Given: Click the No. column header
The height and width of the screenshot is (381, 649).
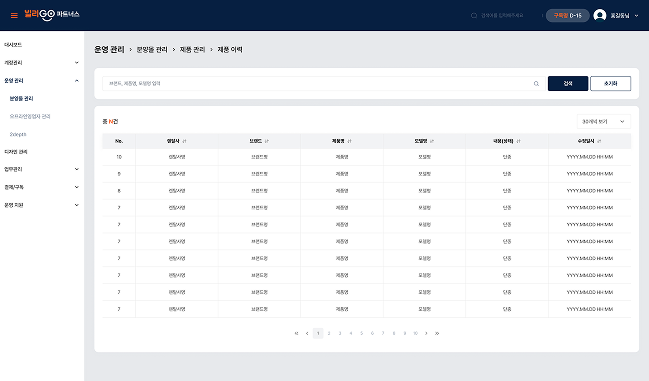Looking at the screenshot, I should 119,141.
